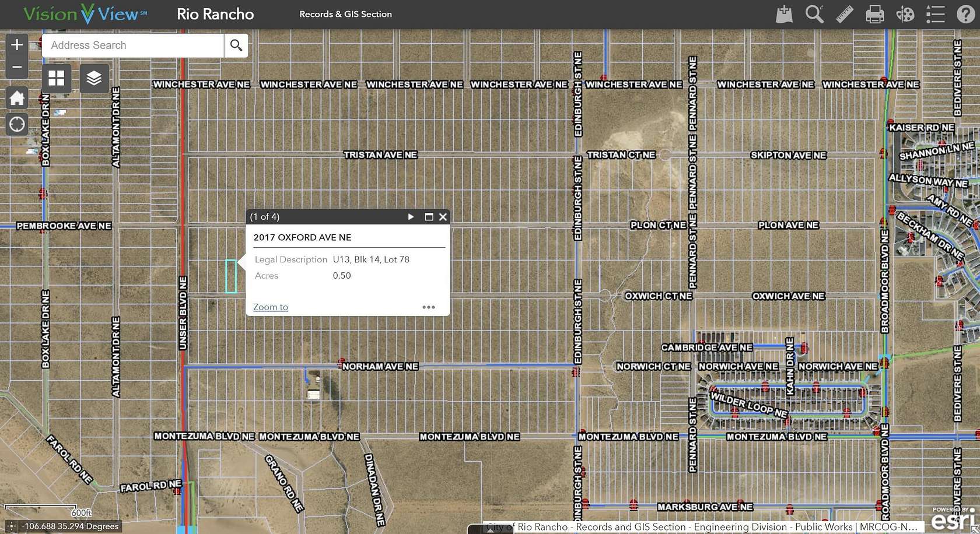
Task: Toggle My Location tracking
Action: [17, 124]
